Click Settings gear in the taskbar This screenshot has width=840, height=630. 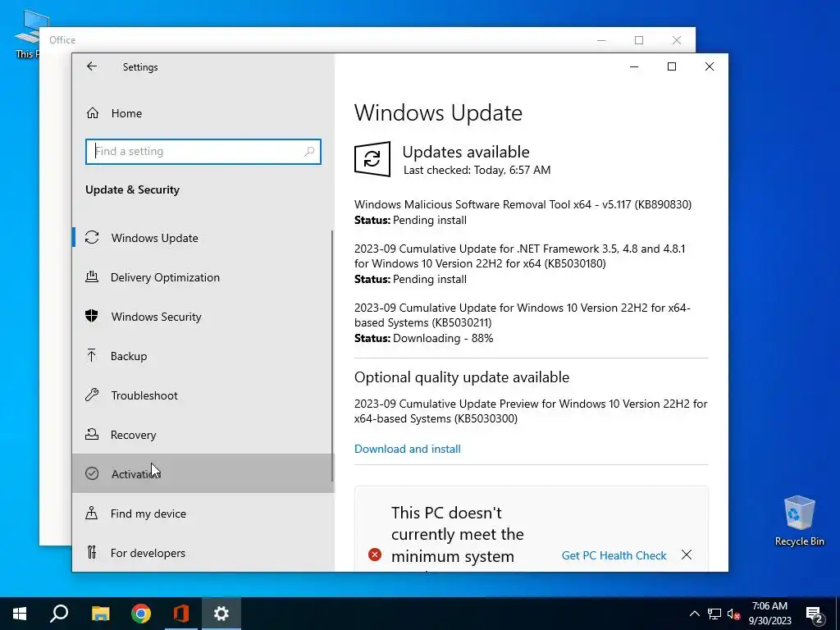(221, 614)
